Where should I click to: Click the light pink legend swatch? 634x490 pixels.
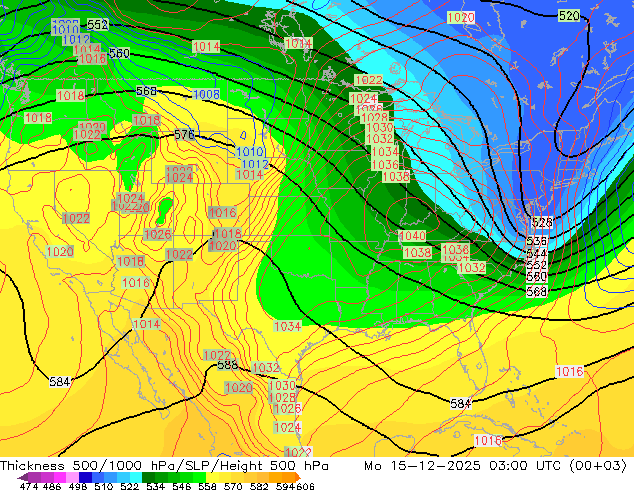tap(72, 477)
